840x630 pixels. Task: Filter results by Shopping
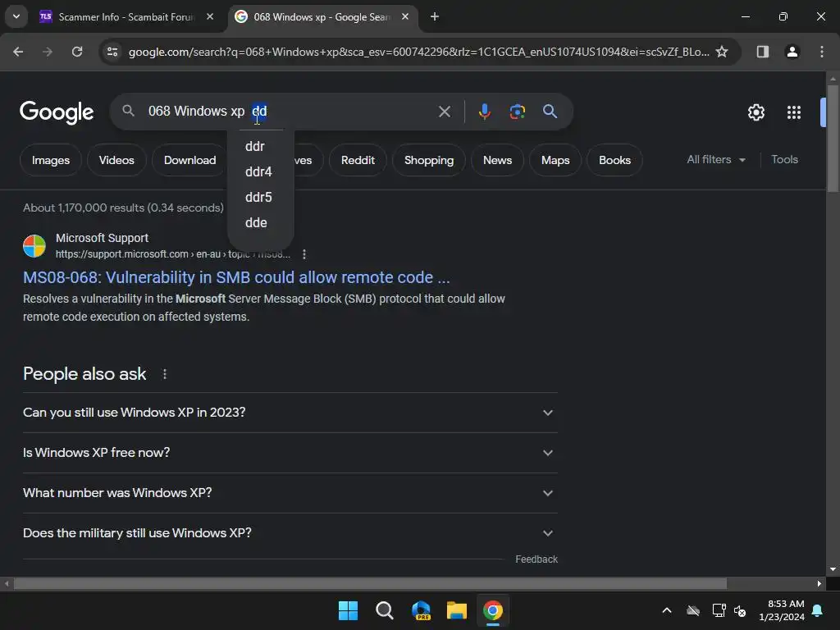click(x=428, y=160)
